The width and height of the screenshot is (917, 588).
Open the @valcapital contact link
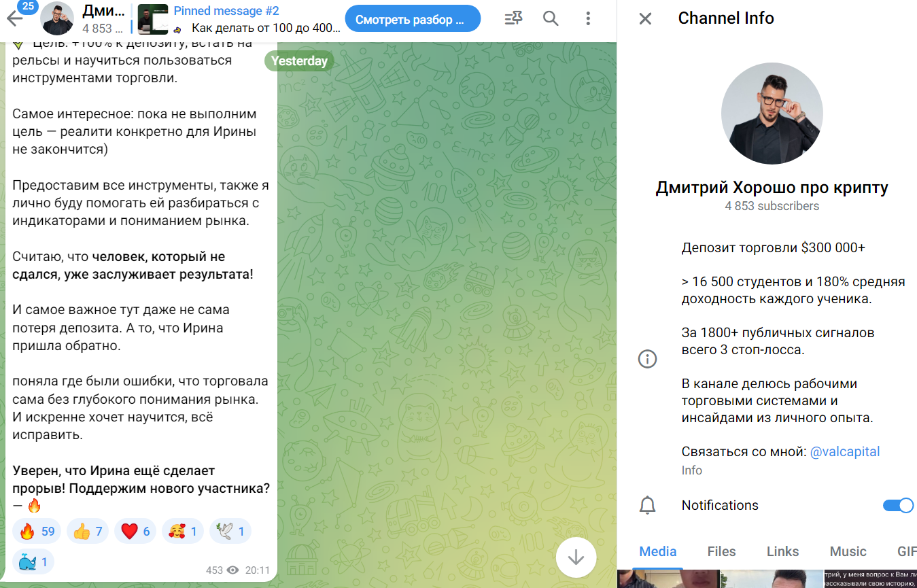point(845,452)
